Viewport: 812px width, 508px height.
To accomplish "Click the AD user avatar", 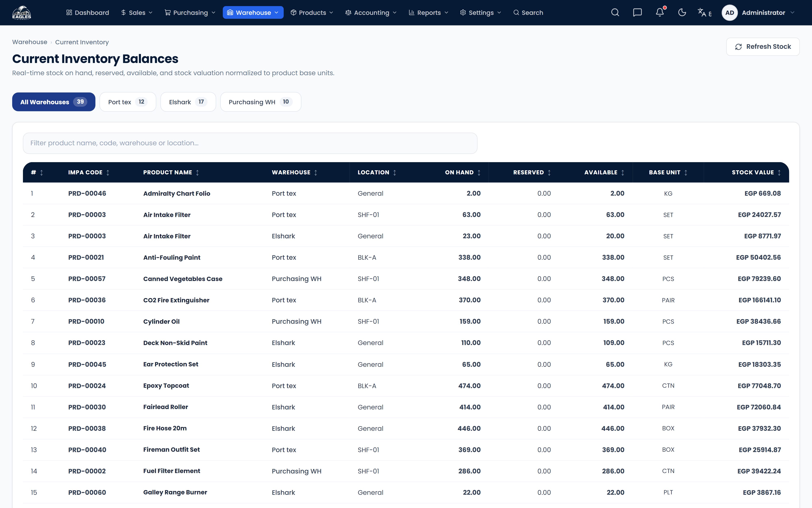I will tap(729, 13).
